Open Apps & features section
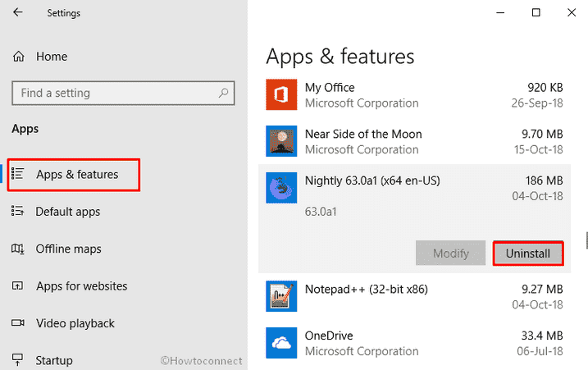Screen dimensions: 588x370 coord(74,175)
